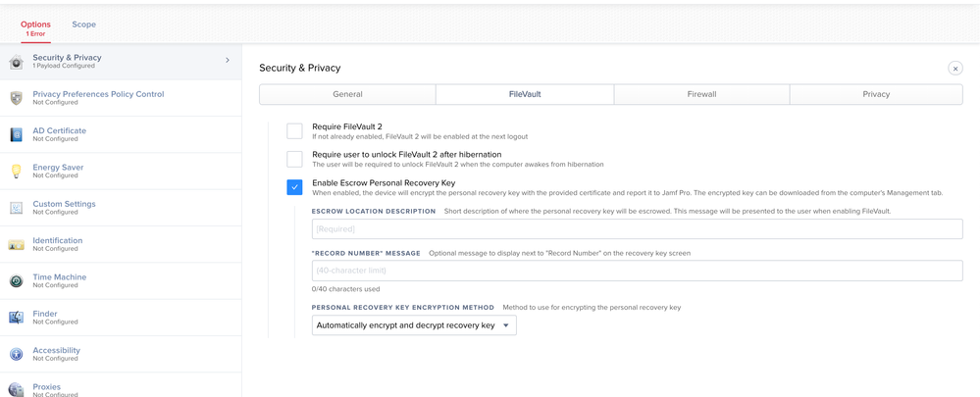Uncheck Enable Escrow Personal Recovery Key
Viewport: 980px width, 397px height.
click(x=294, y=187)
